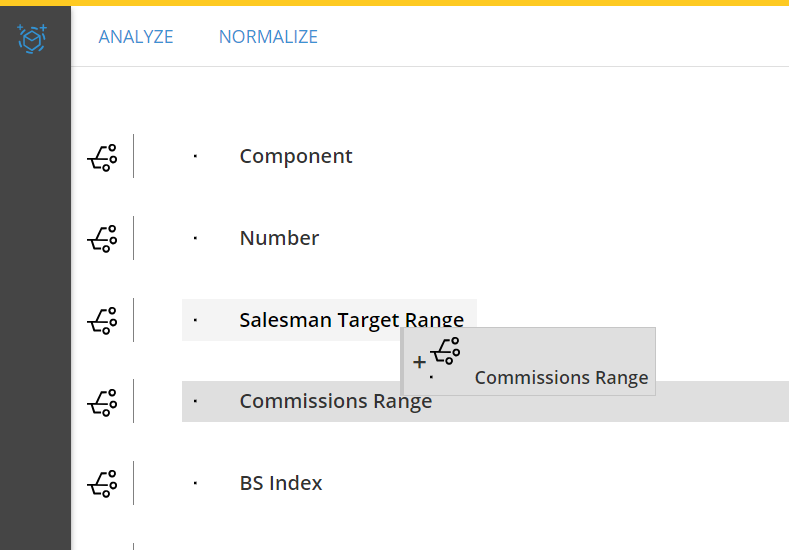789x550 pixels.
Task: Click the dot marker before Salesman Target Range
Action: [x=195, y=320]
